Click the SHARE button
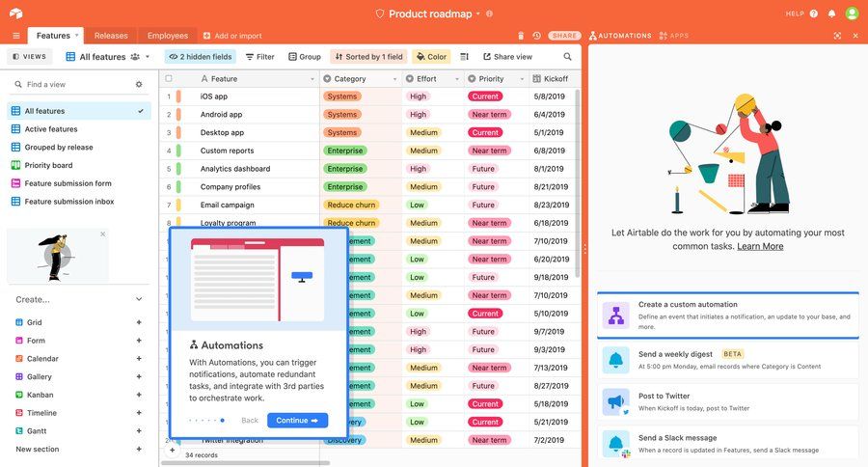This screenshot has width=868, height=467. coord(564,36)
